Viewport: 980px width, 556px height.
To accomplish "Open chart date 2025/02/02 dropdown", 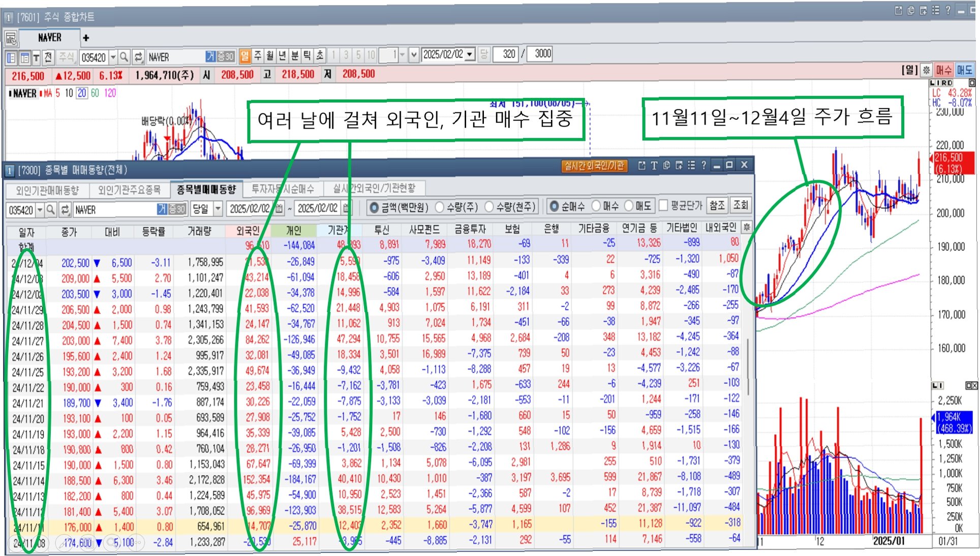I will (470, 54).
